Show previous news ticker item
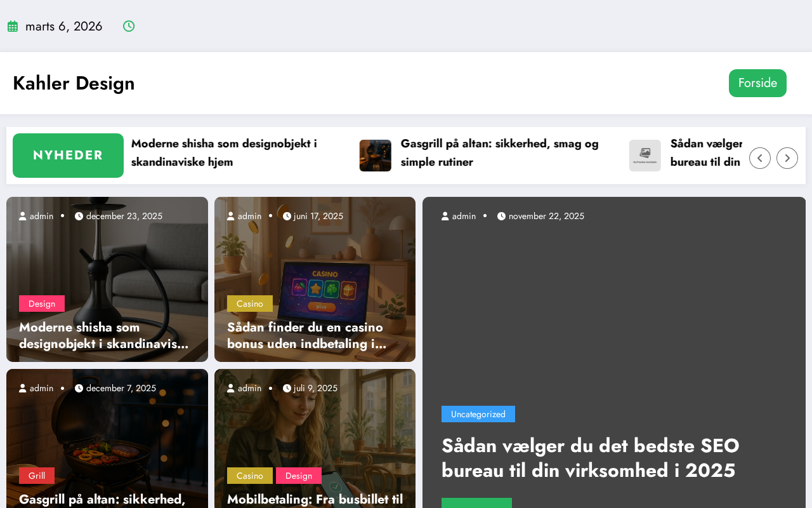The height and width of the screenshot is (508, 812). click(x=760, y=158)
